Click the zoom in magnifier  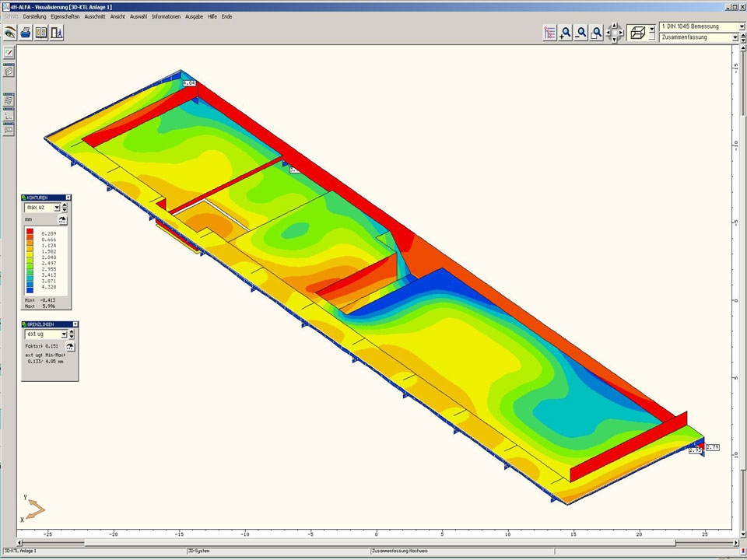566,33
